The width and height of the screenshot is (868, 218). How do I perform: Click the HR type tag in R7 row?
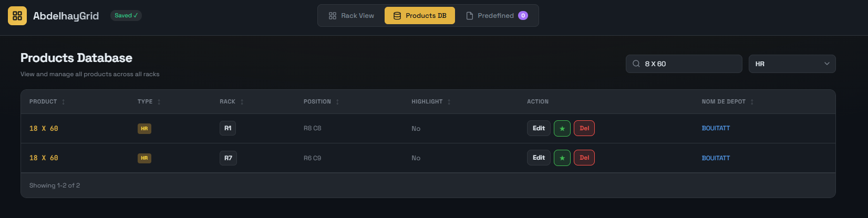[144, 158]
